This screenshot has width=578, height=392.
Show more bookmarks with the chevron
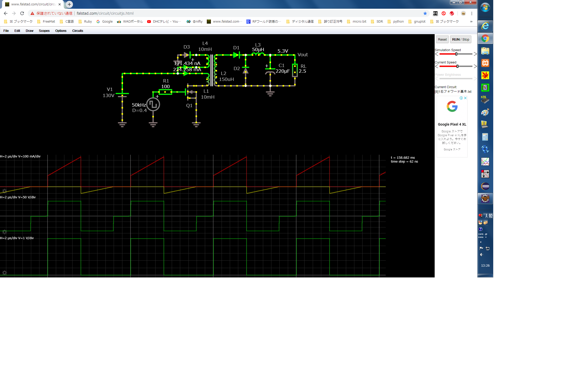pyautogui.click(x=471, y=22)
